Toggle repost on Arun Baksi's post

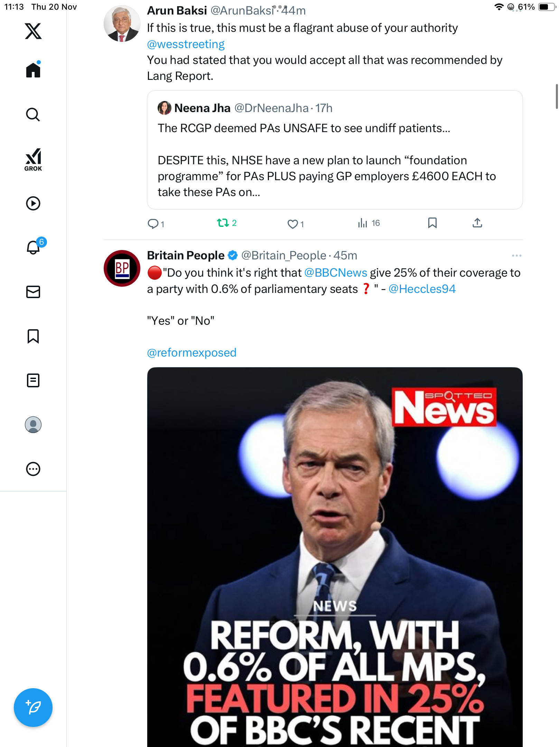pyautogui.click(x=223, y=223)
